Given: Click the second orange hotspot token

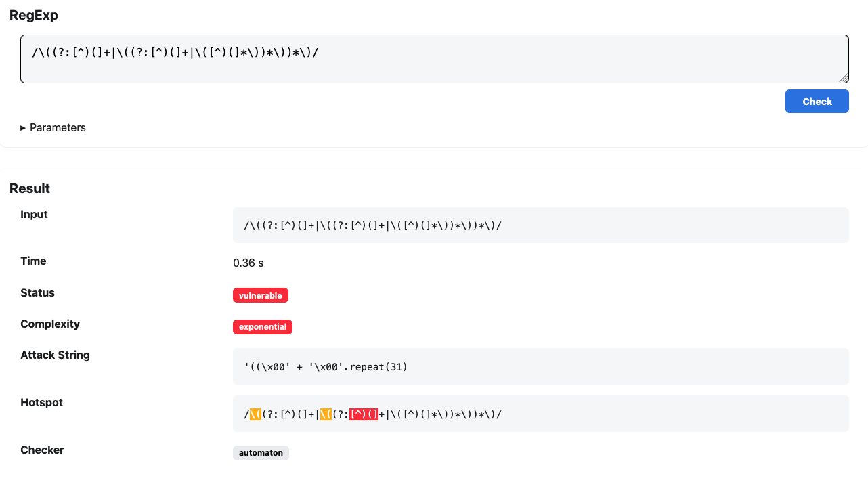Looking at the screenshot, I should 327,414.
